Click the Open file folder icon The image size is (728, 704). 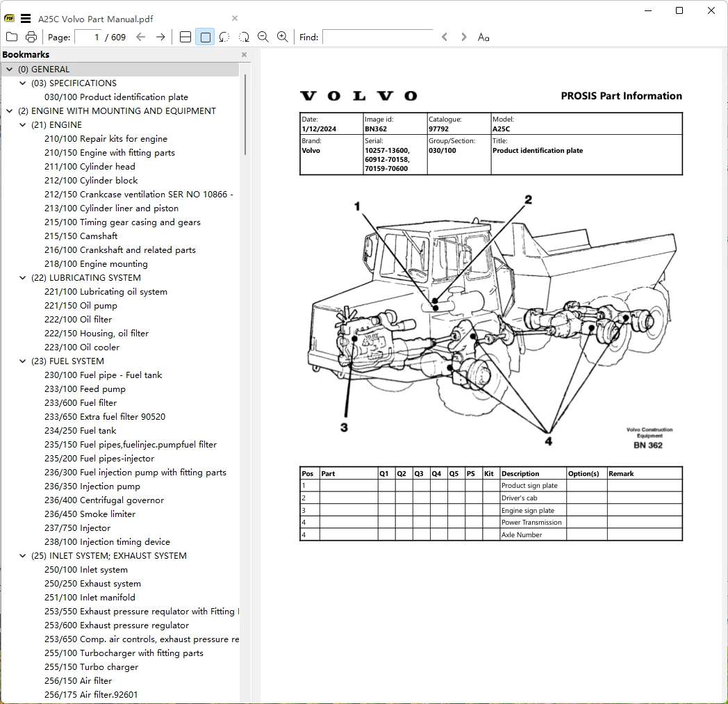(x=12, y=37)
